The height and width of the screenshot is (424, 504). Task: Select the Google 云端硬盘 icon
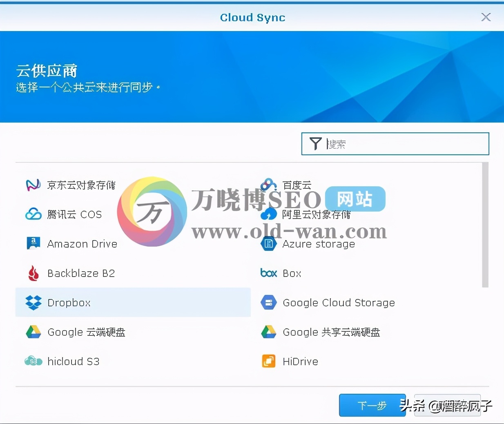click(33, 332)
